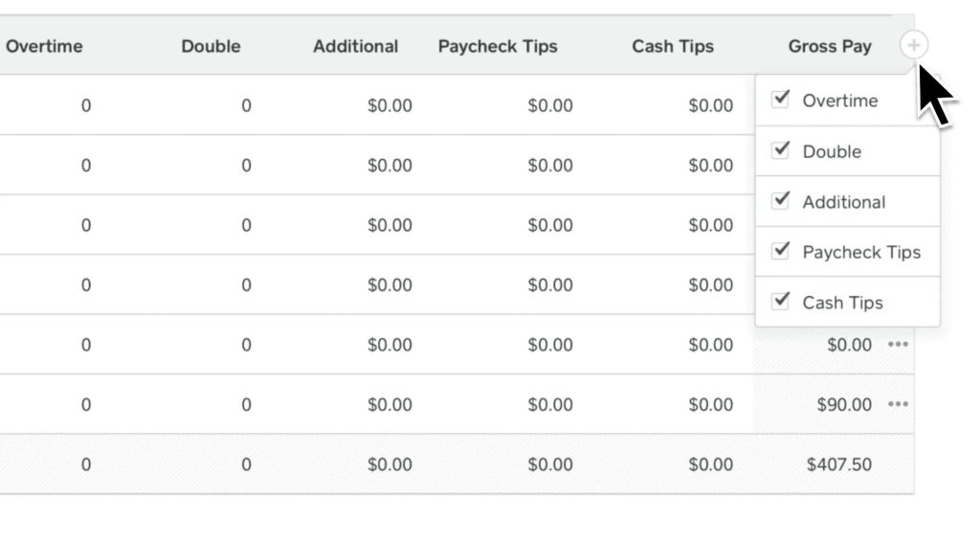
Task: Click the Double column header
Action: [x=211, y=46]
